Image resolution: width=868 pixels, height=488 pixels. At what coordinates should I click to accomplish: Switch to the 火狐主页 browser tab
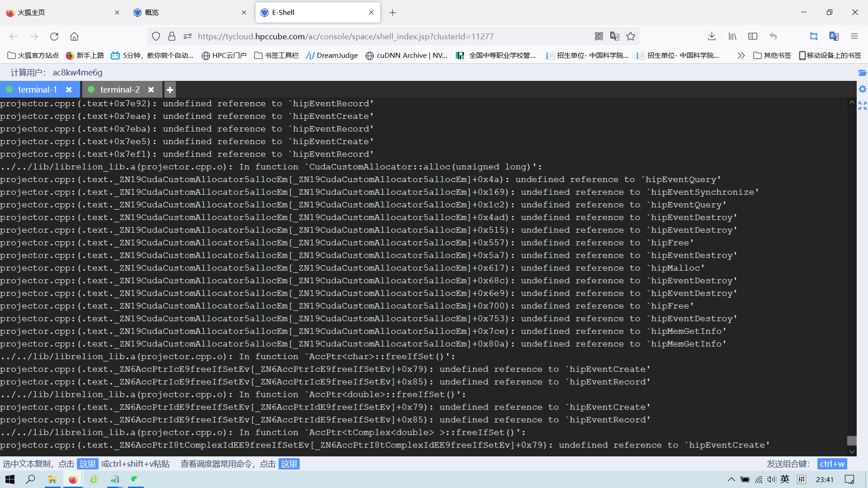click(x=63, y=13)
